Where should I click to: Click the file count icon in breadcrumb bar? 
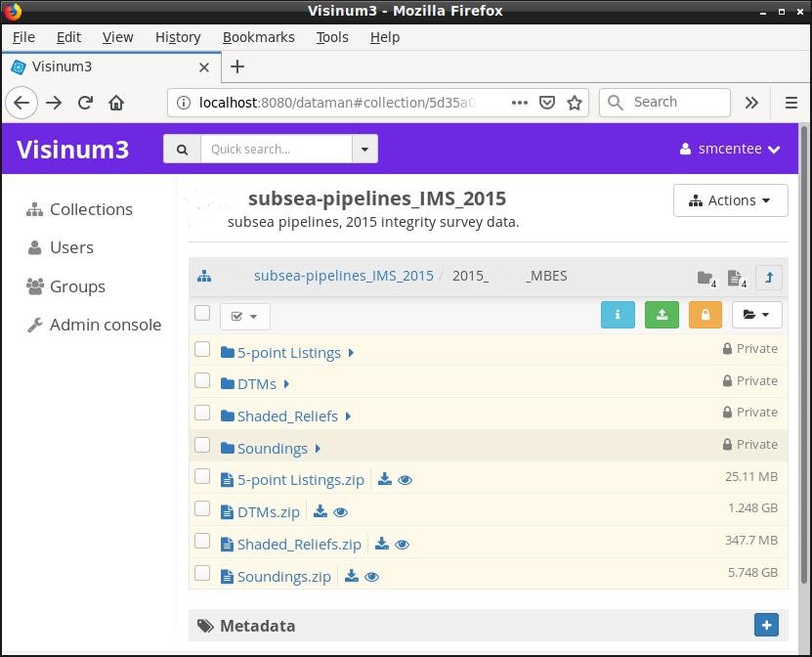pyautogui.click(x=737, y=279)
